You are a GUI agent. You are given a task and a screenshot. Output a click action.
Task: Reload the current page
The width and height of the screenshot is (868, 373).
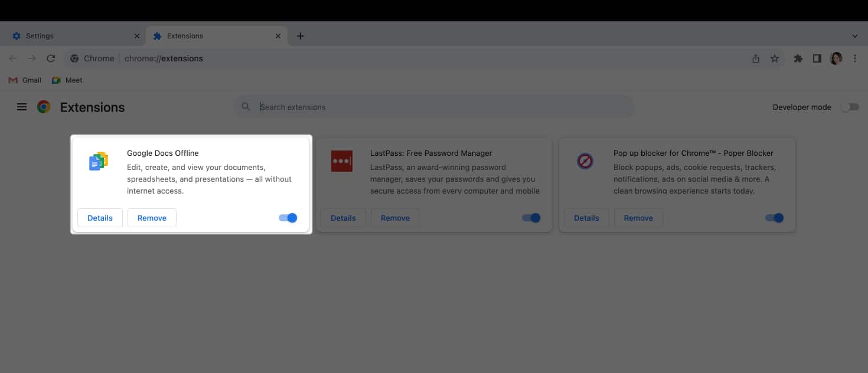tap(51, 58)
